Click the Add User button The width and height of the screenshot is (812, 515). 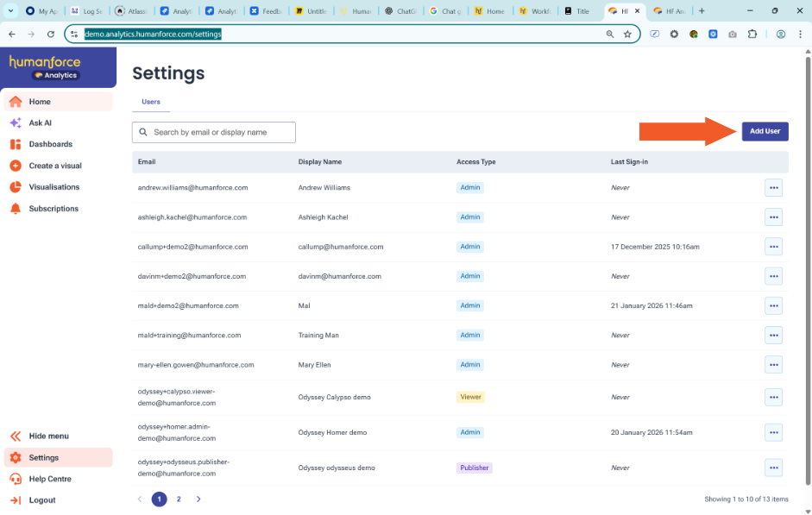click(765, 131)
